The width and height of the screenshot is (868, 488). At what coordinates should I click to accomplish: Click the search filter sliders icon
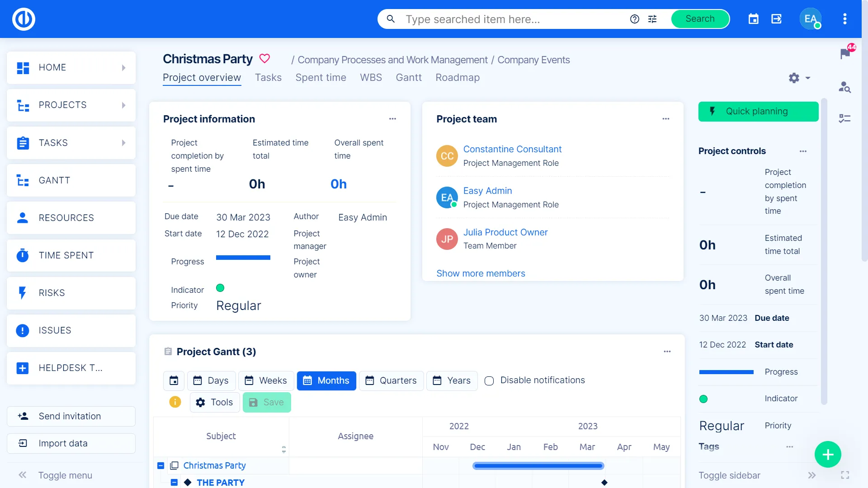click(652, 19)
